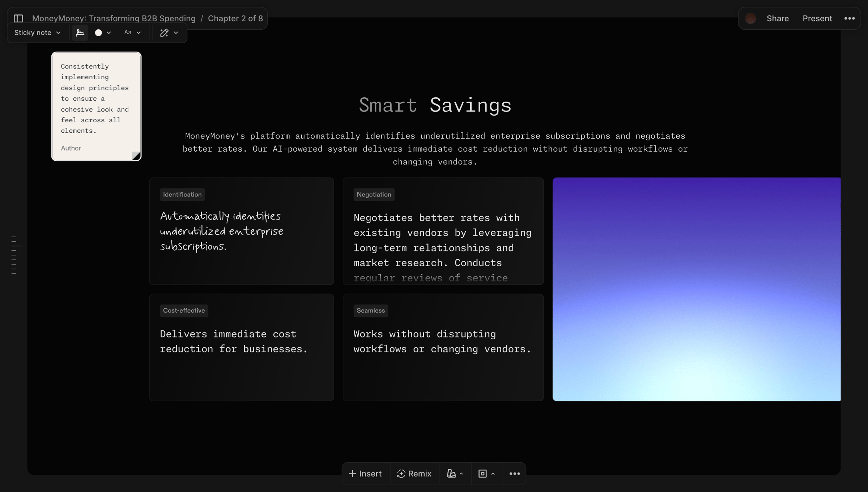Open bottom toolbar more options
868x492 pixels.
coord(514,474)
